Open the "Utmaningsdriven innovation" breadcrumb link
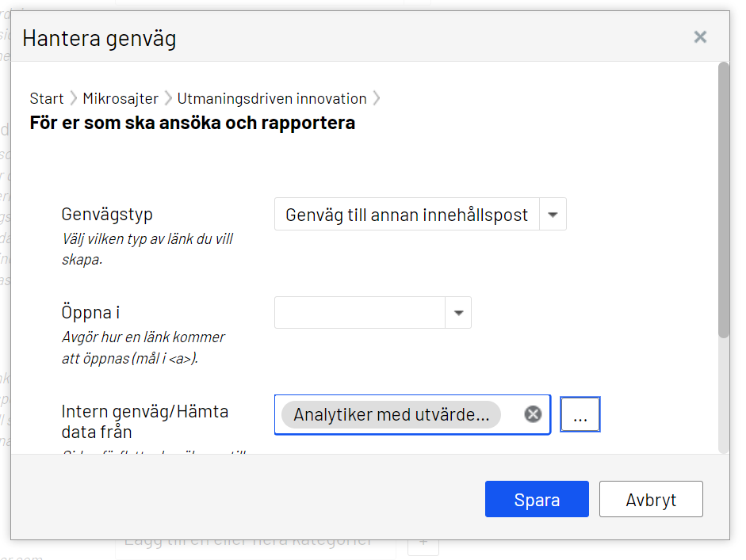The width and height of the screenshot is (746, 560). coord(273,98)
